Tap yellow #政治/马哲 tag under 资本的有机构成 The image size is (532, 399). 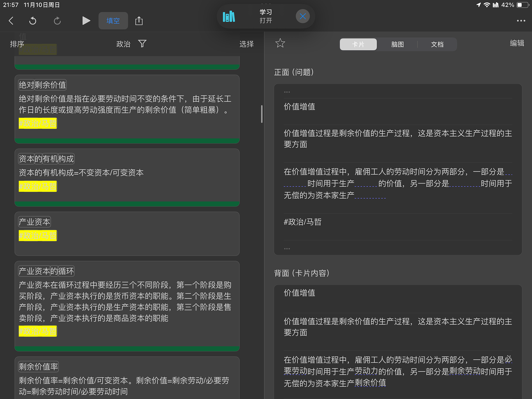click(38, 187)
